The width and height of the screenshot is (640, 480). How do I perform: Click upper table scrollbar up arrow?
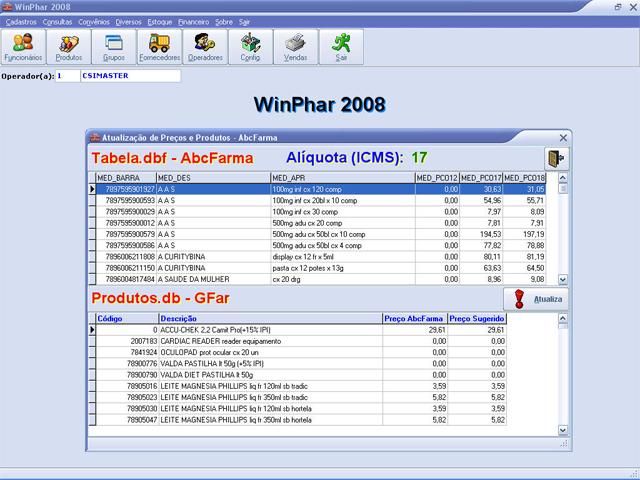coord(563,178)
